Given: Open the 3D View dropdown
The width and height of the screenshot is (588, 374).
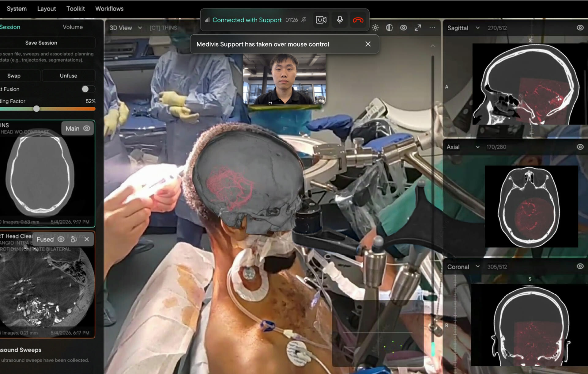Looking at the screenshot, I should 126,28.
